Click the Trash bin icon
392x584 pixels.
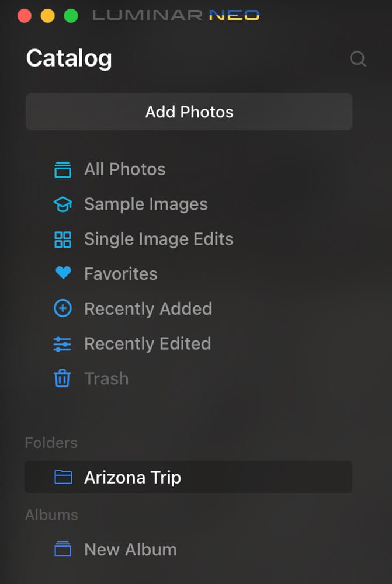coord(63,378)
